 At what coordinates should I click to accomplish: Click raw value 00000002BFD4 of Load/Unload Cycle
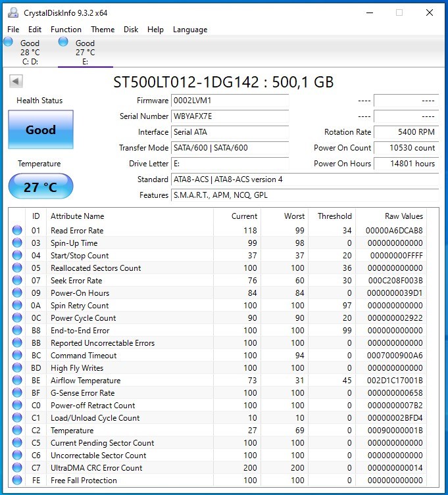(395, 418)
